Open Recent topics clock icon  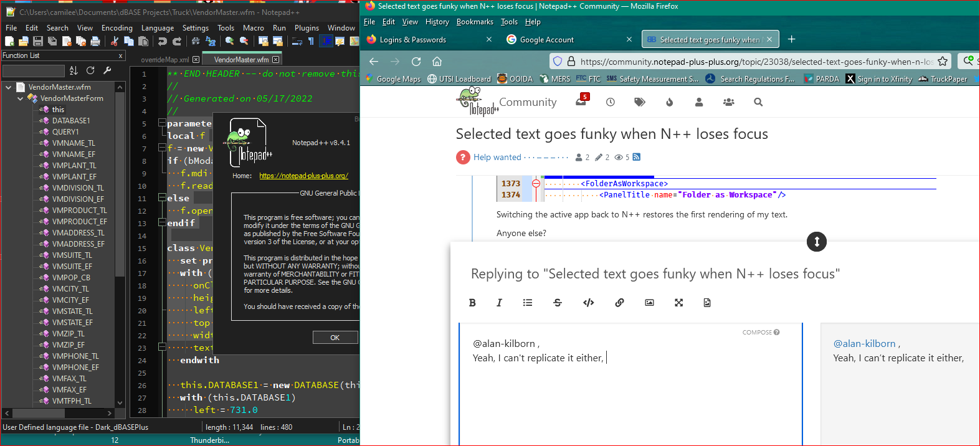point(611,102)
